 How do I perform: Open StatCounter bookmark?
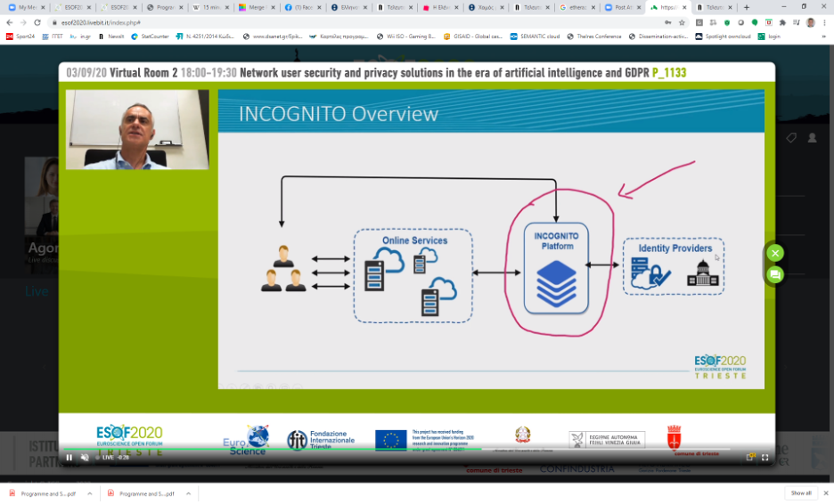coord(150,37)
